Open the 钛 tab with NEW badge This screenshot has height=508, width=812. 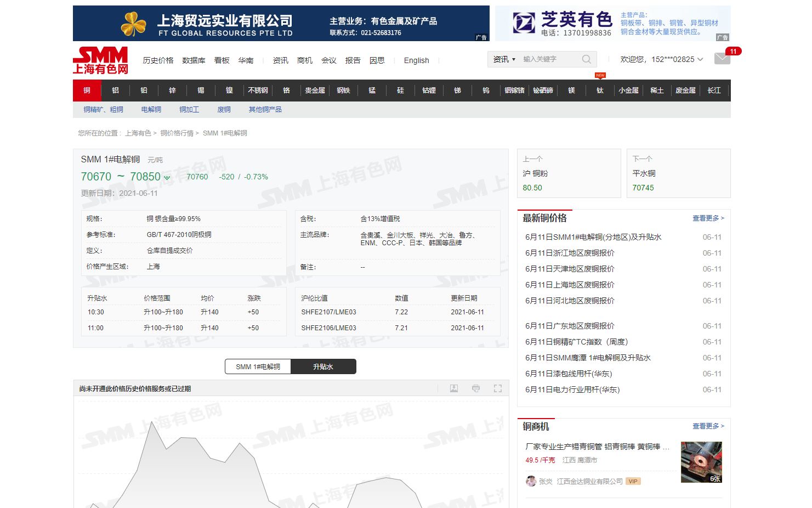tap(600, 91)
